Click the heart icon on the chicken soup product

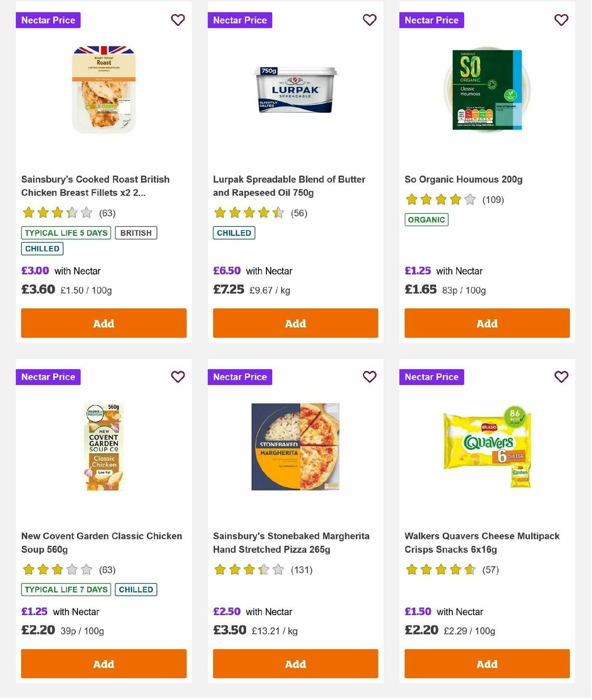click(x=178, y=377)
